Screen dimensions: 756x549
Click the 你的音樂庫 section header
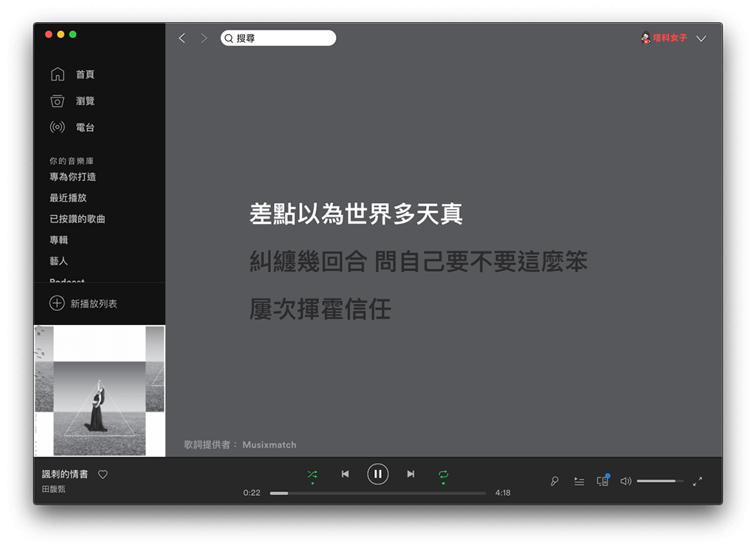coord(72,161)
